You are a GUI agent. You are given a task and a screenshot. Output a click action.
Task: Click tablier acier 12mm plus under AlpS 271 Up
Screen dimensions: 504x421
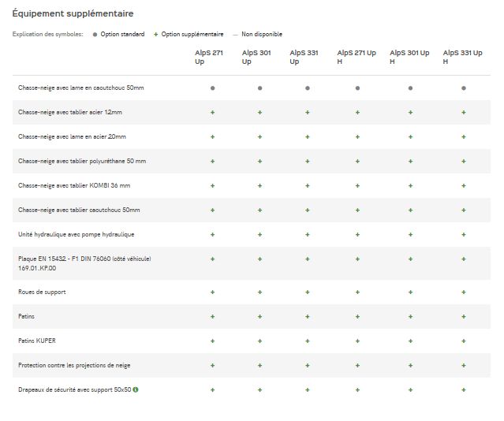tap(212, 113)
